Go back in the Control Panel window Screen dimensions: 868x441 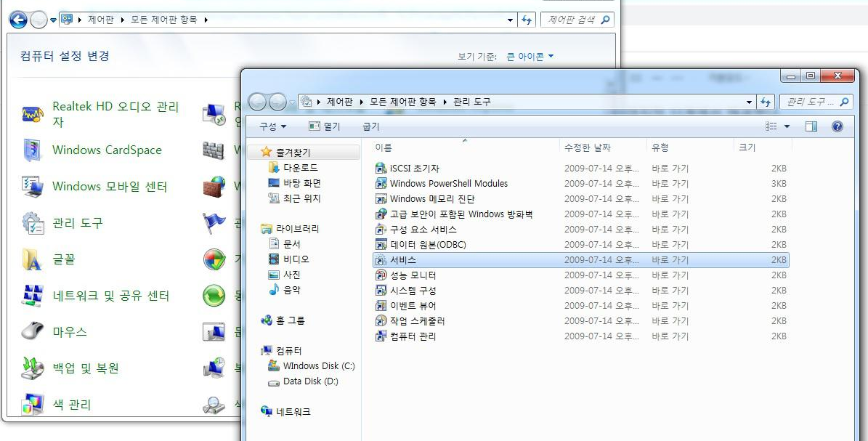click(x=18, y=20)
